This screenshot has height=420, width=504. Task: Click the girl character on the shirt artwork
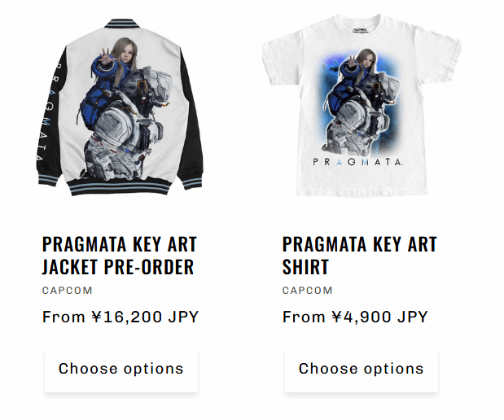[356, 66]
